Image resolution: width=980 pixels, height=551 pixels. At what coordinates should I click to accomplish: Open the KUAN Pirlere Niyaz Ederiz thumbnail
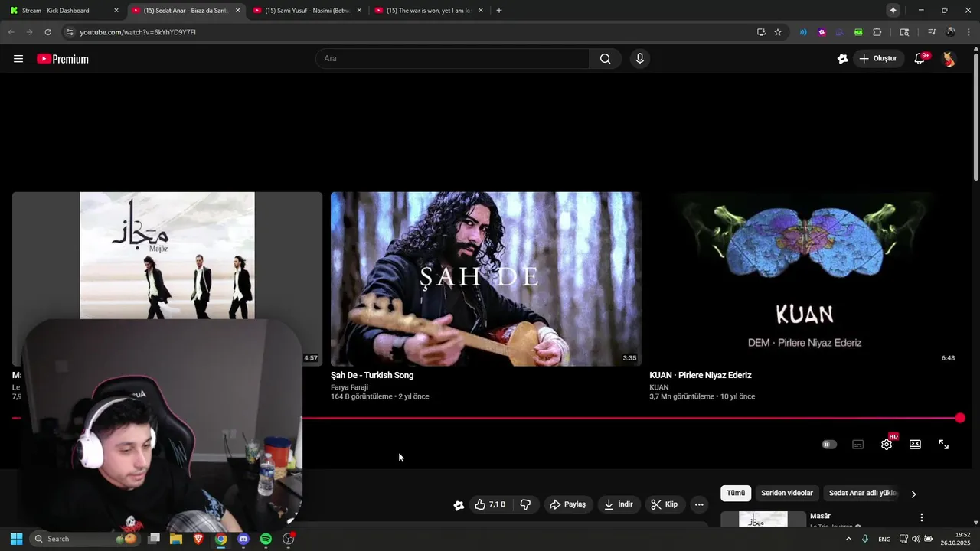tap(804, 279)
